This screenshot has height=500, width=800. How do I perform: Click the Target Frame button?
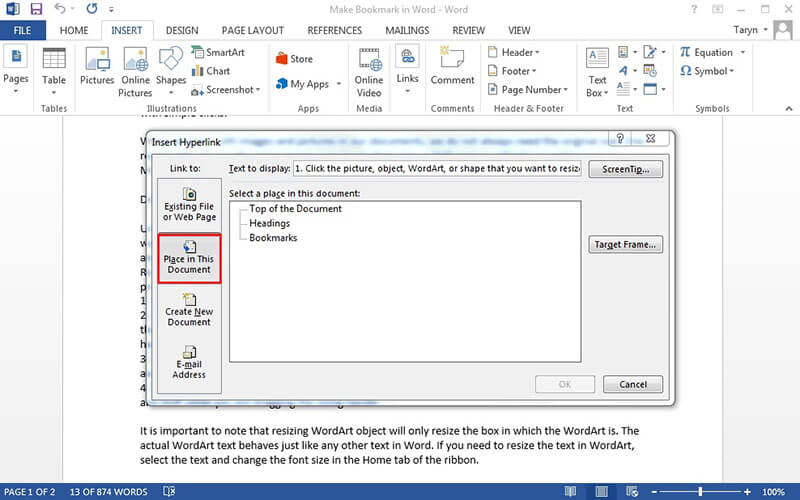(626, 244)
